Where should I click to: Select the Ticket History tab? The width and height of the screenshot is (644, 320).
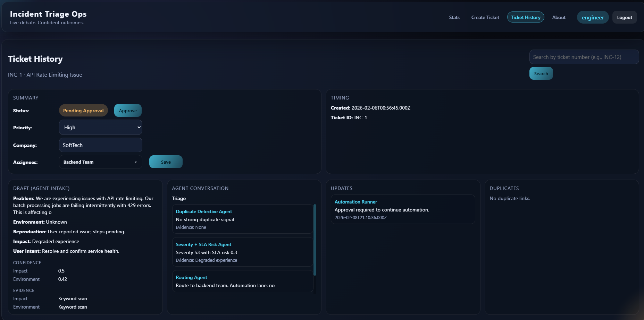pyautogui.click(x=526, y=17)
